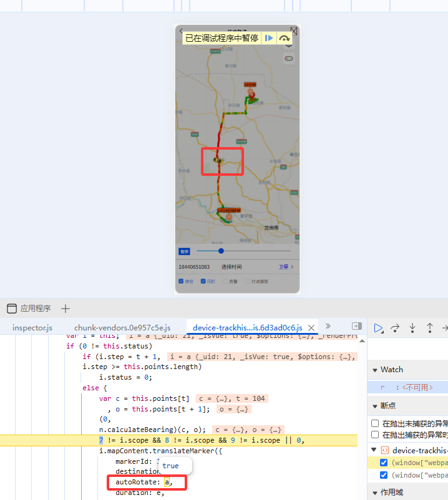
Task: Show more source tabs via double chevron
Action: click(x=328, y=326)
